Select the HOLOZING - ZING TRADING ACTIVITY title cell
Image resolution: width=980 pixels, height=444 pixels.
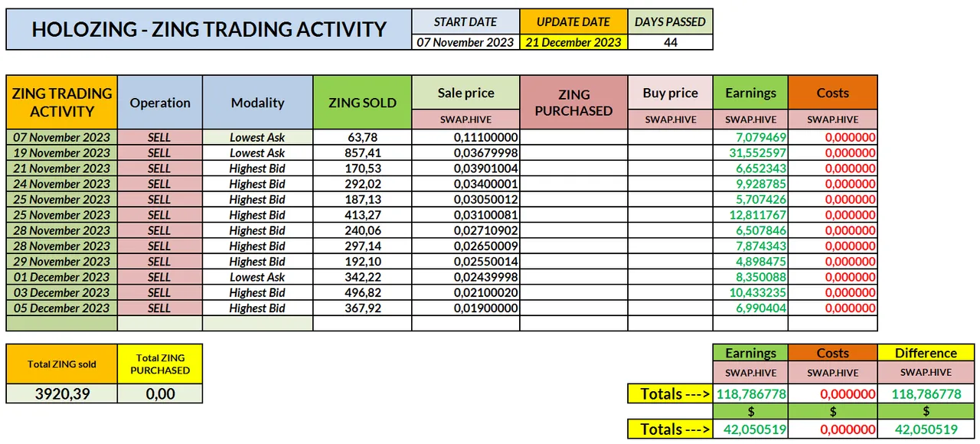coord(209,30)
